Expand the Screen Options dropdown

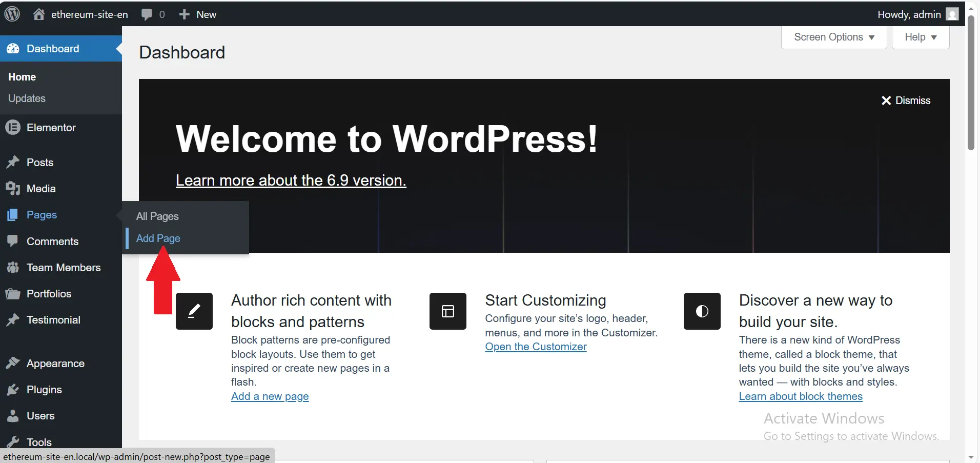[833, 37]
